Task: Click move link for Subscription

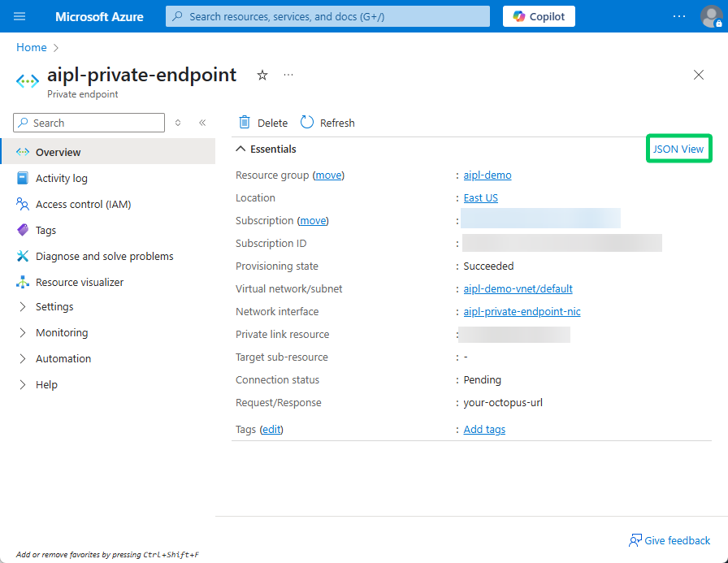Action: point(313,221)
